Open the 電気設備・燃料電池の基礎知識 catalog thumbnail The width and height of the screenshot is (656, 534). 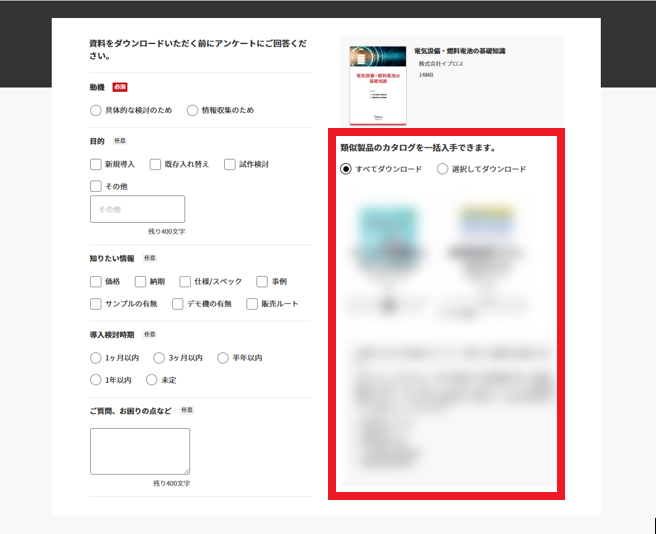(378, 85)
